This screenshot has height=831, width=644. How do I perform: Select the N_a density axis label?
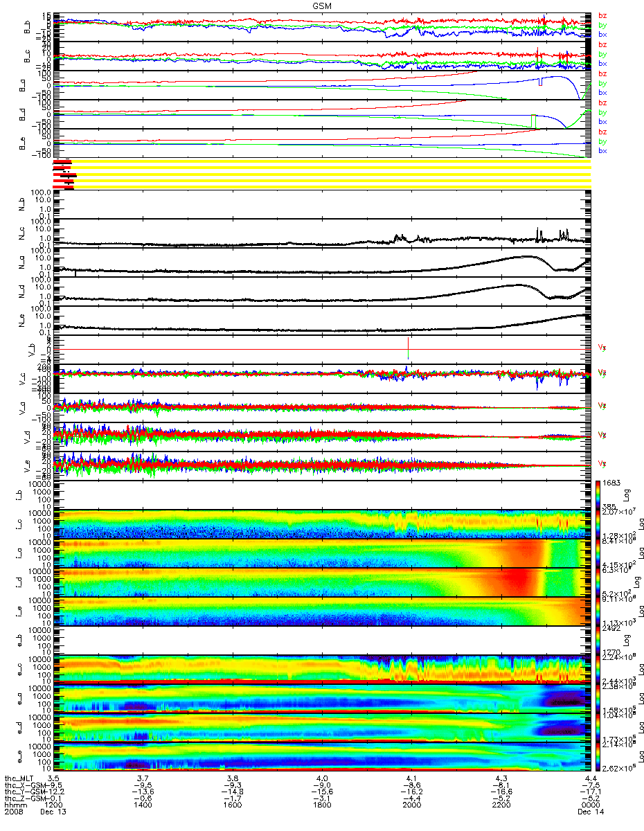pyautogui.click(x=21, y=263)
